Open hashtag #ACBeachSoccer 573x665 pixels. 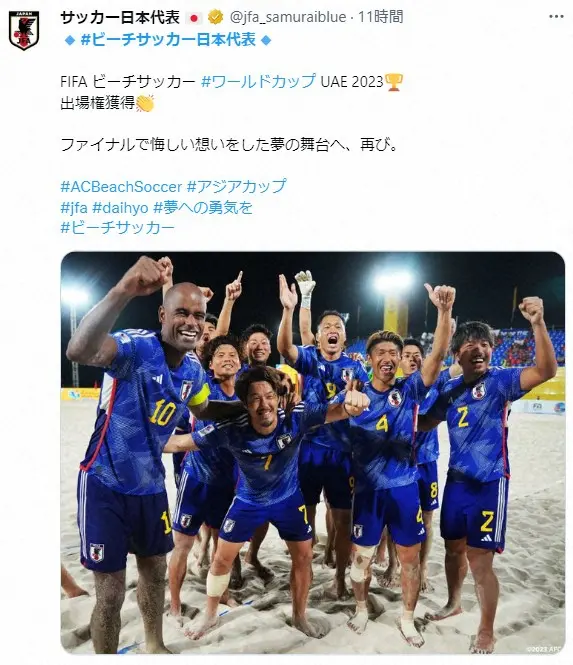pos(121,187)
